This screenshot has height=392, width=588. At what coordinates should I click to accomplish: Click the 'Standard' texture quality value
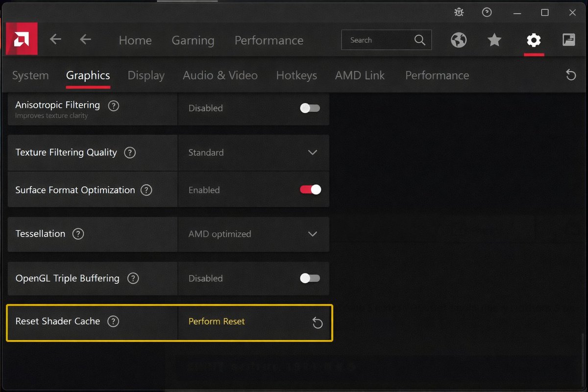(x=206, y=152)
